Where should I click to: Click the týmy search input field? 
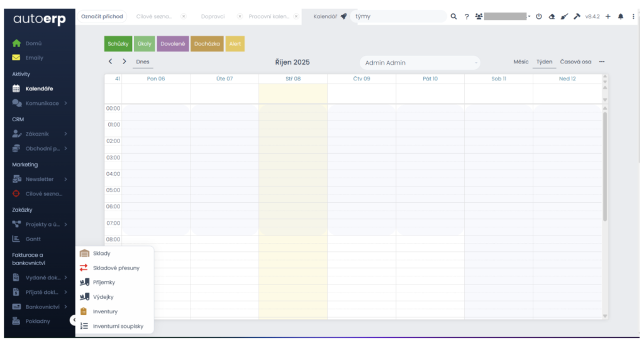coord(399,16)
